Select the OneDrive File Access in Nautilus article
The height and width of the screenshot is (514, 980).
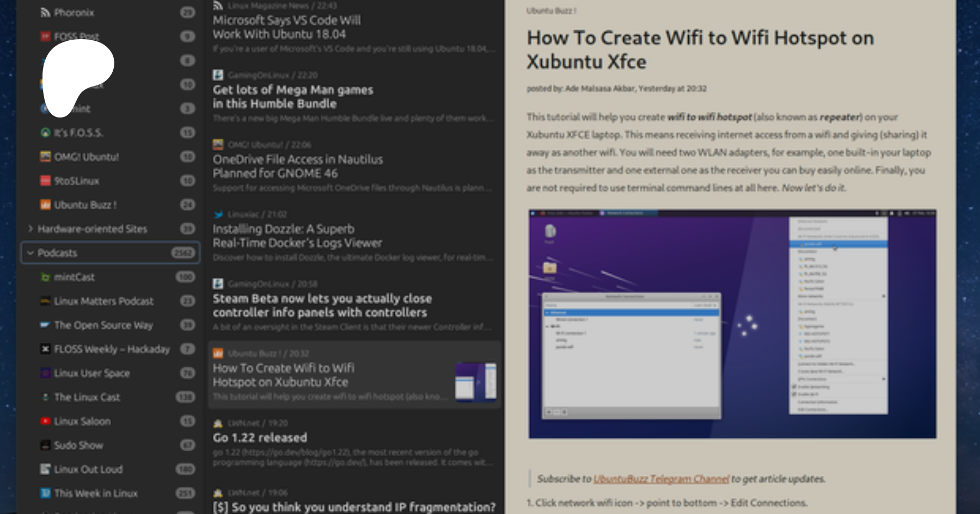pyautogui.click(x=297, y=166)
